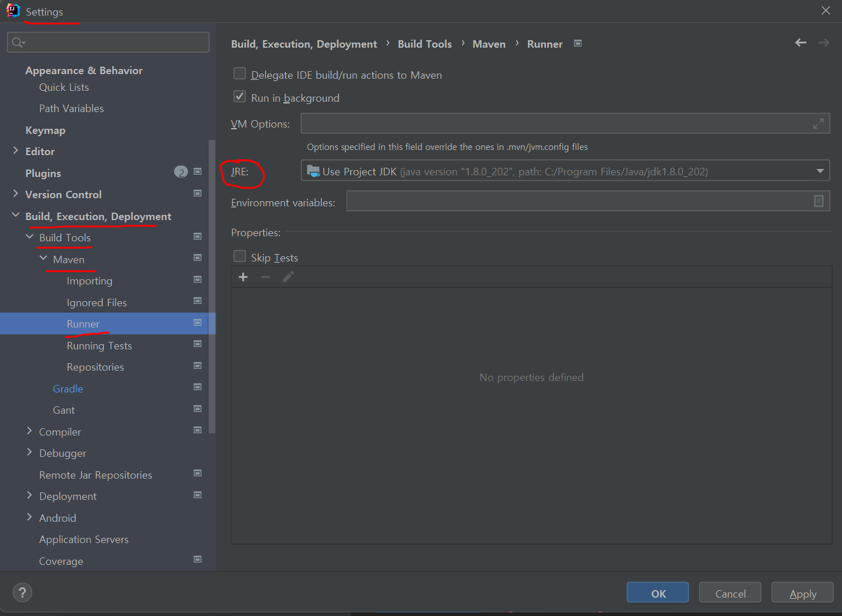Screen dimensions: 842x616
Task: Click project icon next to Gradle
Action: (x=198, y=387)
